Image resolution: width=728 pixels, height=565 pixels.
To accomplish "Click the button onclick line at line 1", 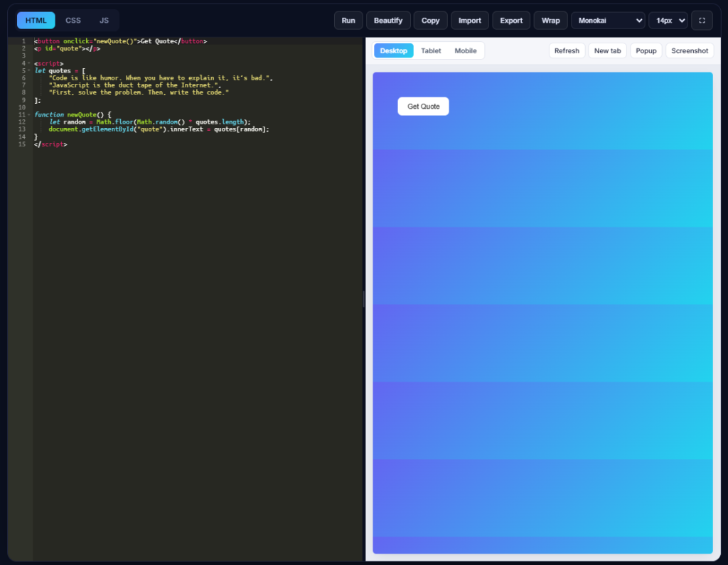I will point(120,41).
